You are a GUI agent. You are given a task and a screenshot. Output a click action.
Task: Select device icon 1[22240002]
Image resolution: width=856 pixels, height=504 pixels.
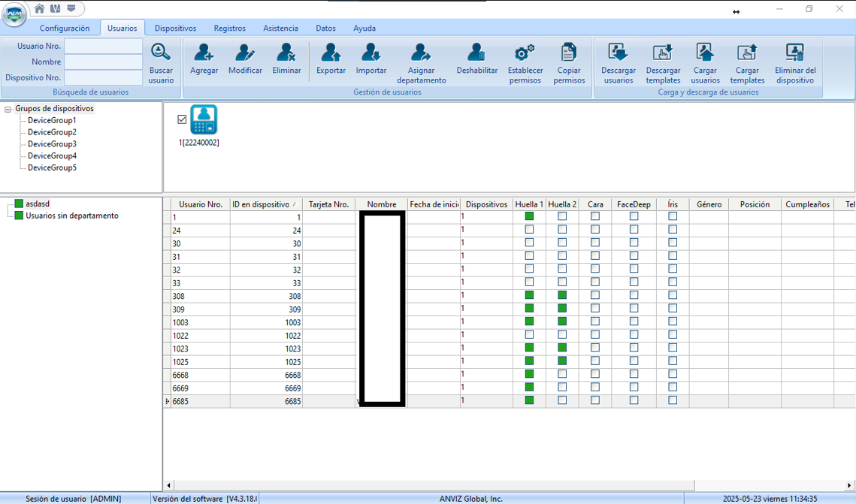tap(204, 120)
